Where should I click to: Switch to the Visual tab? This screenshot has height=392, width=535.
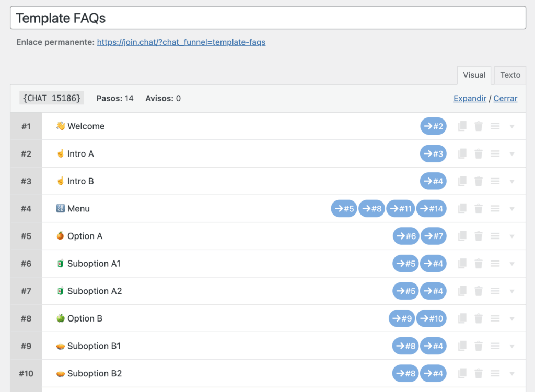474,75
